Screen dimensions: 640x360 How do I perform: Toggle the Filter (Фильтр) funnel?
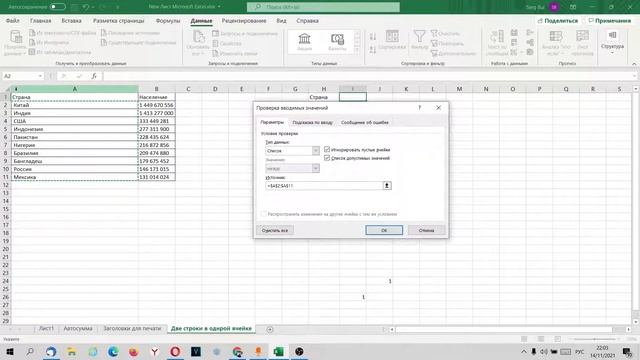pos(419,40)
